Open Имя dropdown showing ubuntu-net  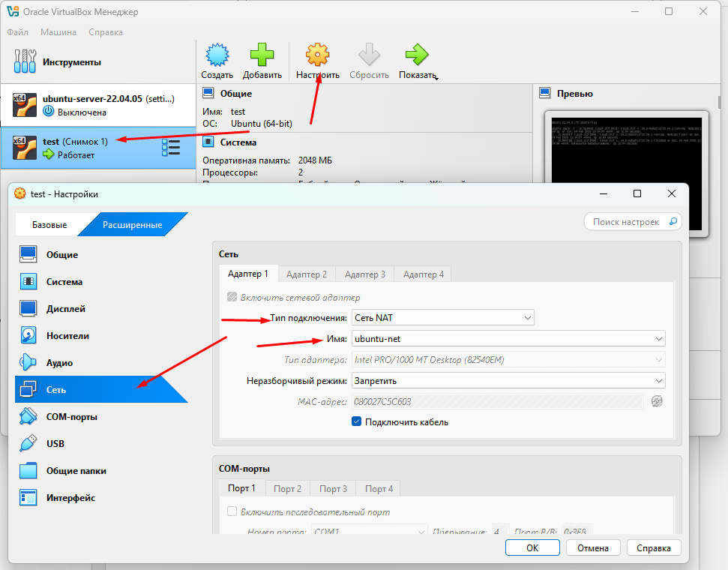[x=508, y=339]
